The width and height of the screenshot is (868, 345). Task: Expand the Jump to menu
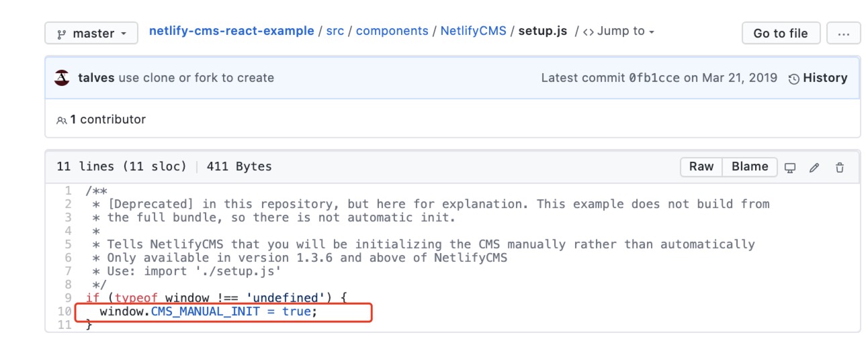coord(618,31)
